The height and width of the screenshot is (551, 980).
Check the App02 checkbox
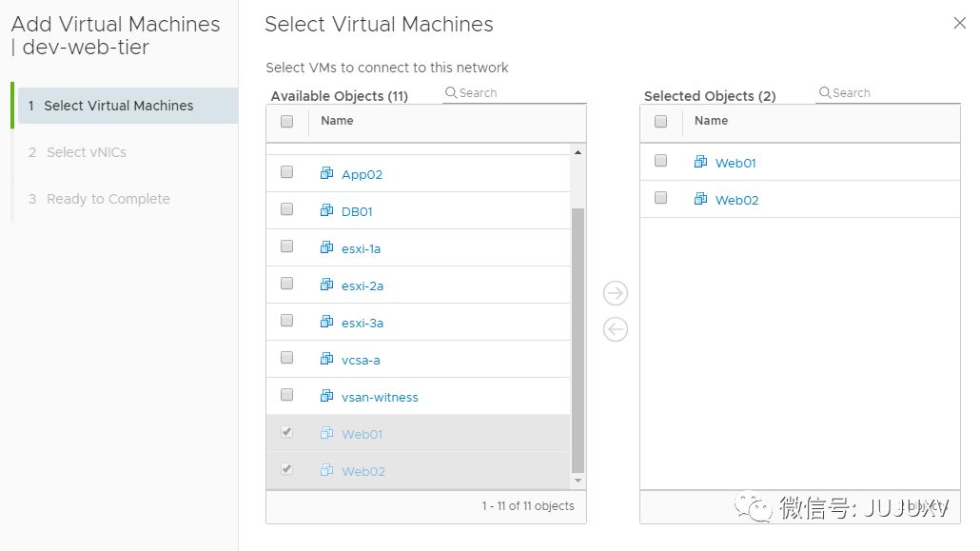286,172
